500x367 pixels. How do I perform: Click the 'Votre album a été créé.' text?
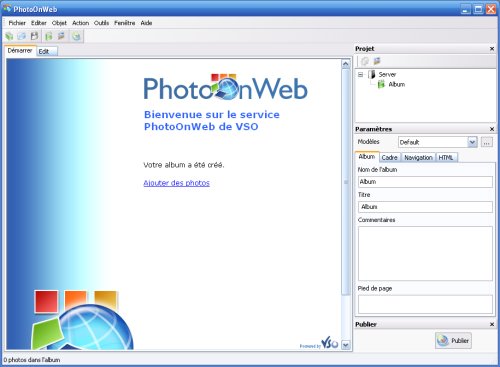coord(184,165)
